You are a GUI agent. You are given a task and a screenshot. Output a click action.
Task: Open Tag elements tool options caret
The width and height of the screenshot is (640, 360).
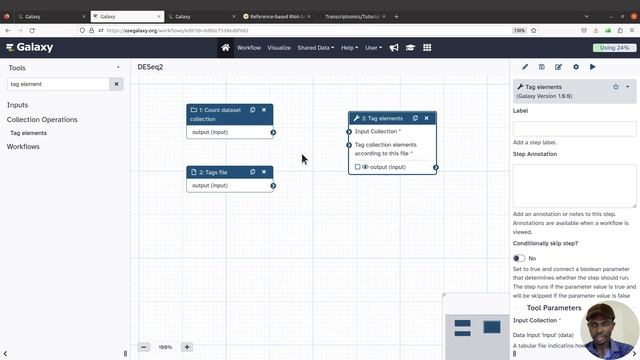coord(628,87)
